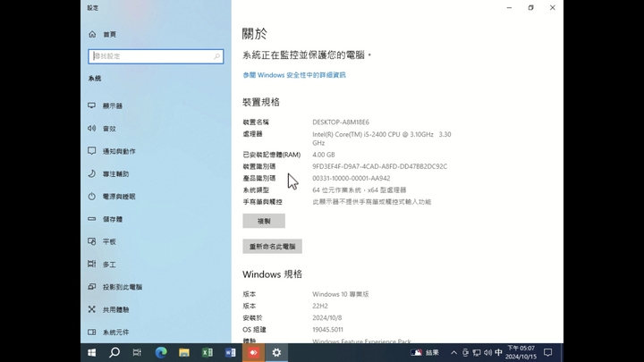Image resolution: width=644 pixels, height=362 pixels.
Task: Open Task View on taskbar
Action: 137,352
